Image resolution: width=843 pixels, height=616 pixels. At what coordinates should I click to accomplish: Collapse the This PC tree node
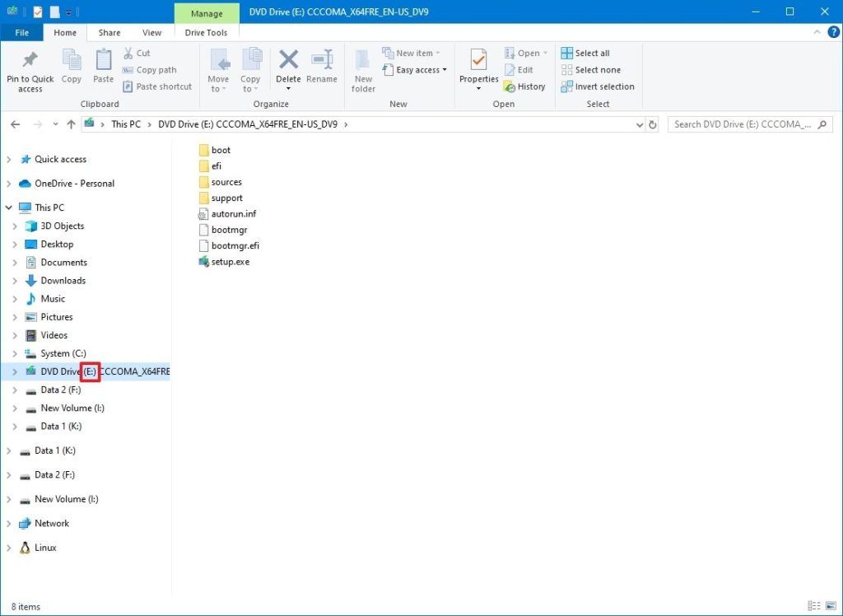[x=8, y=208]
